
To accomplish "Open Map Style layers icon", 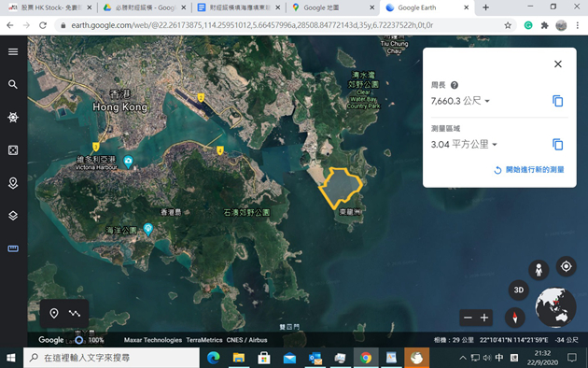I will [13, 216].
